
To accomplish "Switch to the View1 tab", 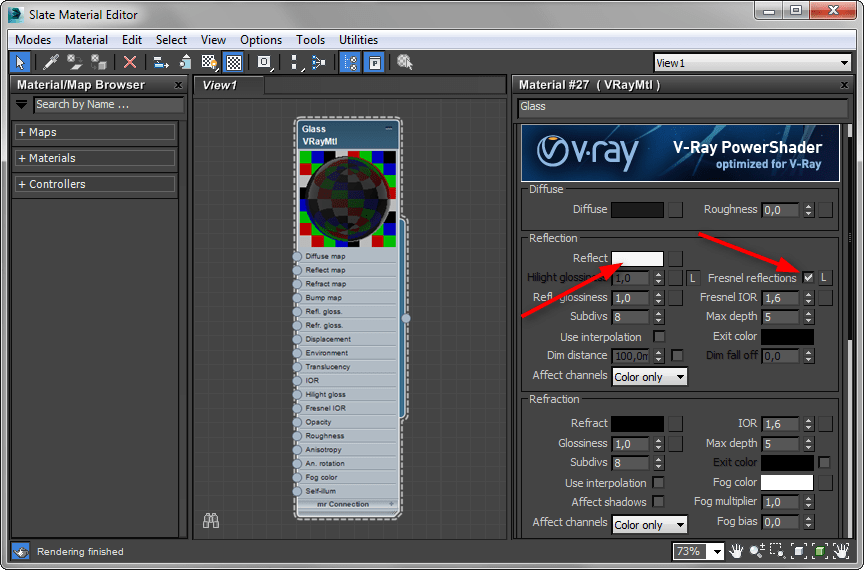I will [220, 85].
